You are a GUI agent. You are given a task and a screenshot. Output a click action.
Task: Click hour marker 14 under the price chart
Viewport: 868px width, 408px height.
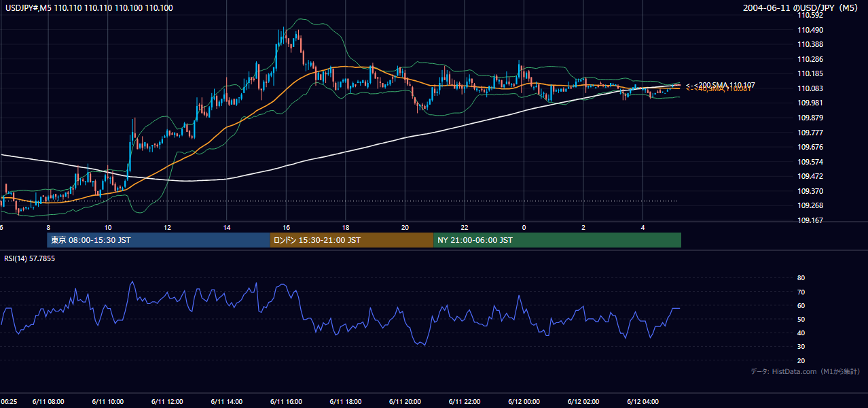tap(227, 226)
